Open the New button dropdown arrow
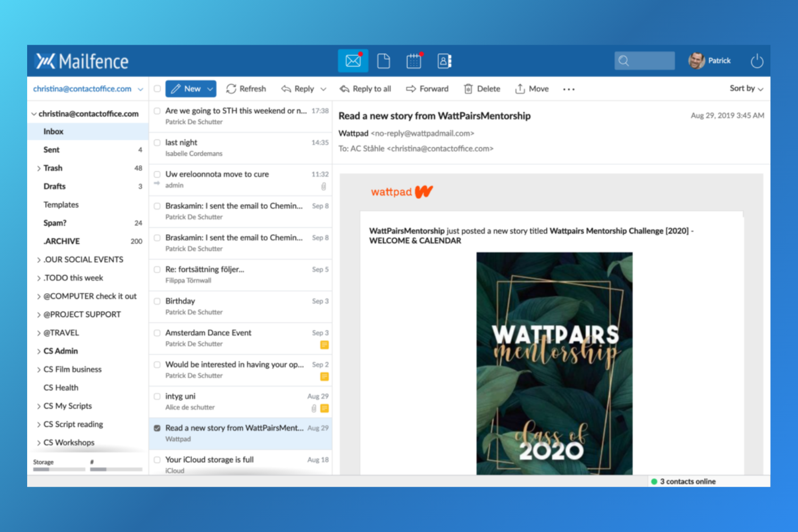Image resolution: width=798 pixels, height=532 pixels. [210, 89]
